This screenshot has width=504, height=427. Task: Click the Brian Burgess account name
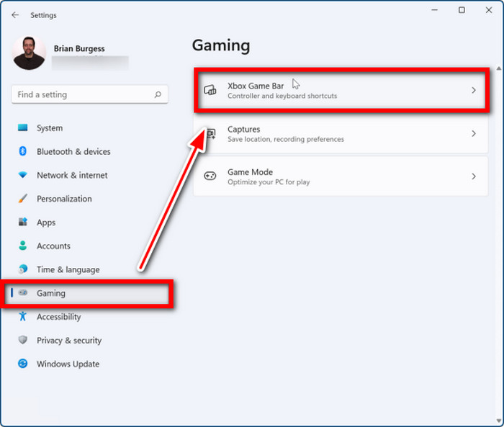click(x=79, y=48)
